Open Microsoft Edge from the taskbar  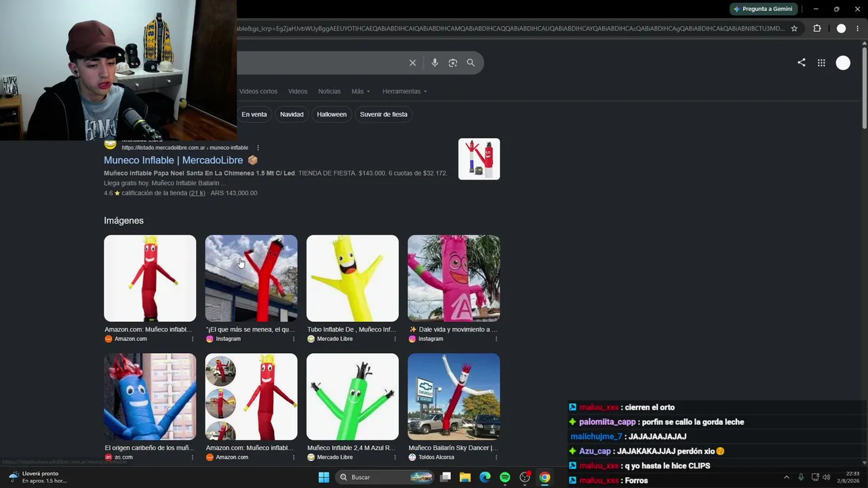click(485, 477)
